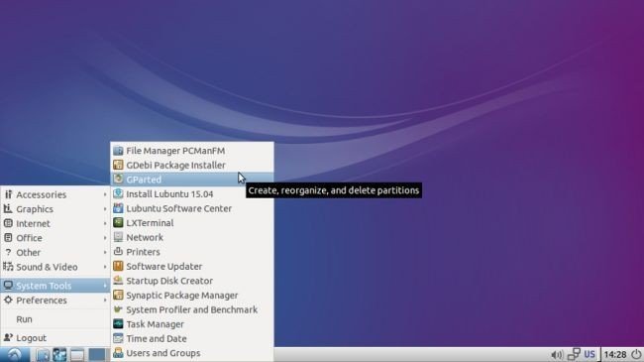Viewport: 644px width, 362px height.
Task: Click the Logout icon
Action: point(8,337)
